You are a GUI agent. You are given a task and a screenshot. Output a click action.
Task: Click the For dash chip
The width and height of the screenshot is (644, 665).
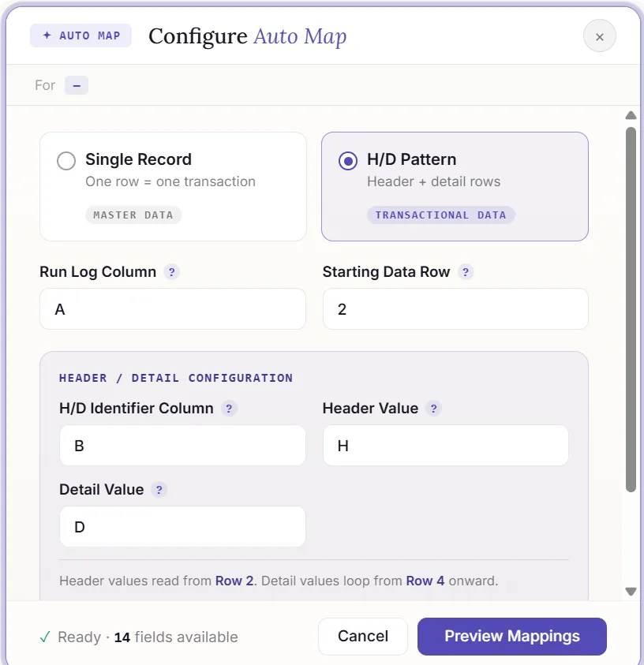click(x=77, y=85)
